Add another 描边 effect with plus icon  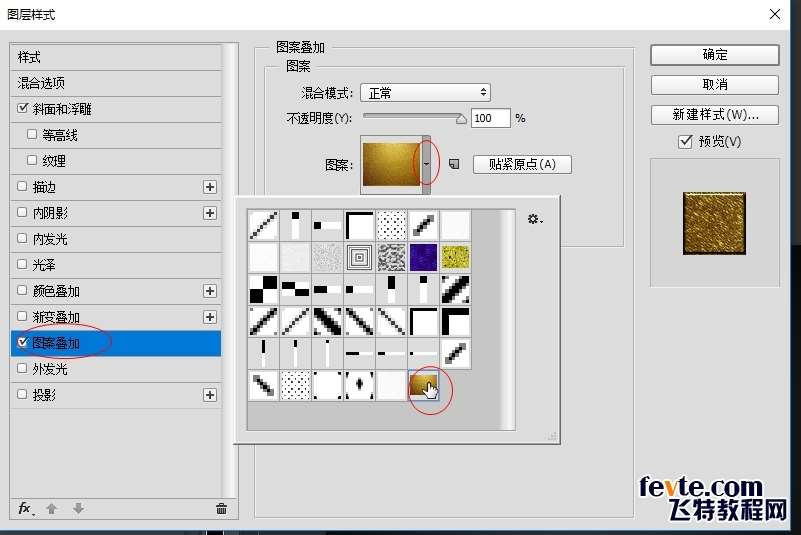pos(210,187)
